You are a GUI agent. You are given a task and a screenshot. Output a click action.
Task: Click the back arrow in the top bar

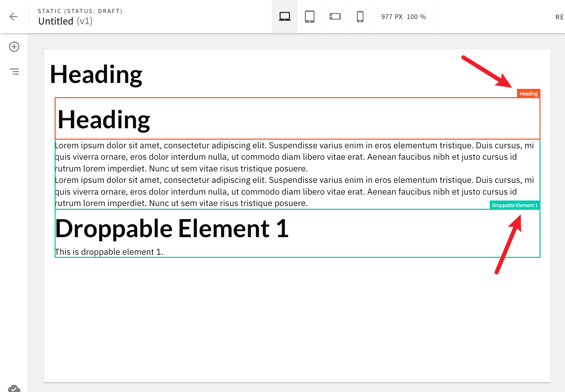point(13,16)
